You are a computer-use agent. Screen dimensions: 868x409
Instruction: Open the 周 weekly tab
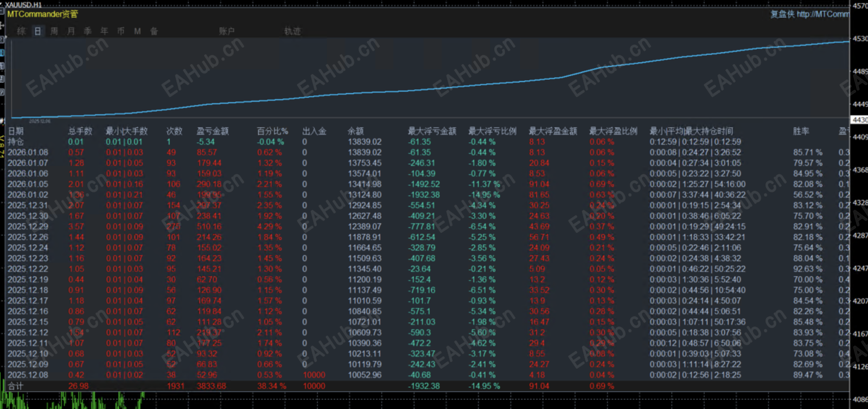pos(54,31)
